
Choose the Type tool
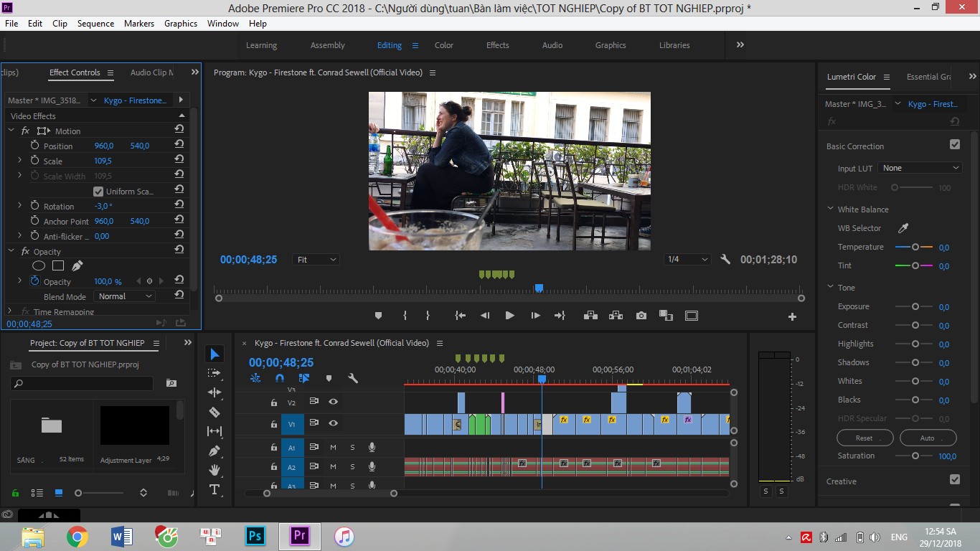point(215,489)
